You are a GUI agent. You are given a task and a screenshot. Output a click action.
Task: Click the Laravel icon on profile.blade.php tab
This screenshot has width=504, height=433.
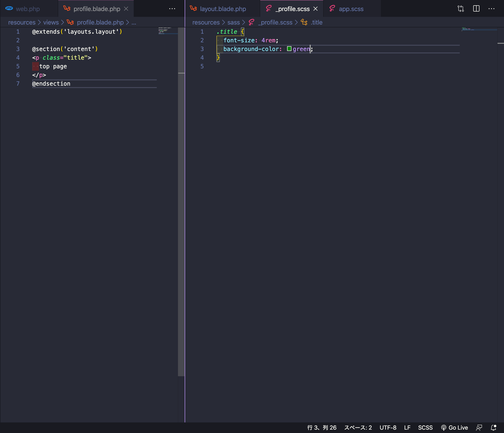[67, 8]
